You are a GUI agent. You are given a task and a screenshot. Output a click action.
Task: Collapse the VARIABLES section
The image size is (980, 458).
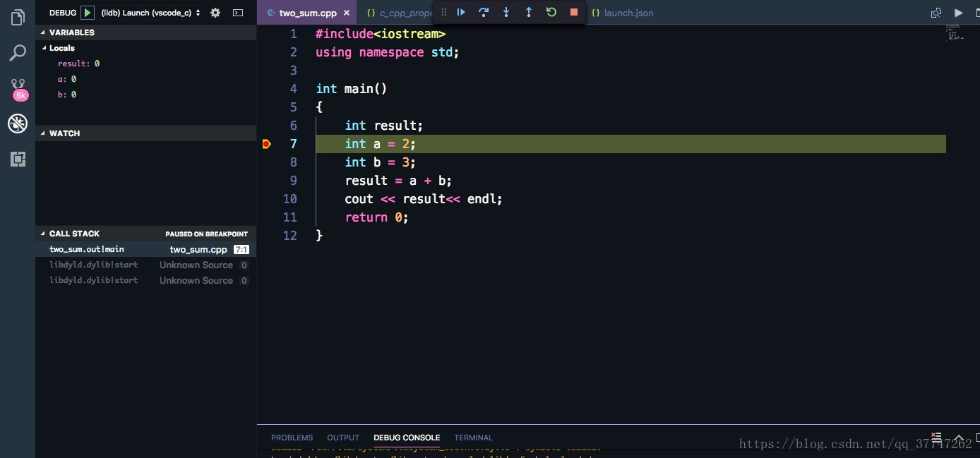pos(43,32)
